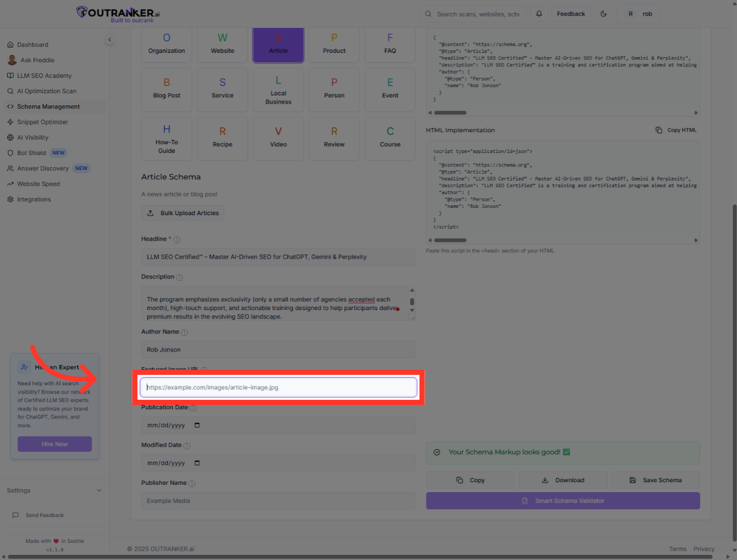
Task: Expand the Settings section chevron
Action: [x=99, y=491]
